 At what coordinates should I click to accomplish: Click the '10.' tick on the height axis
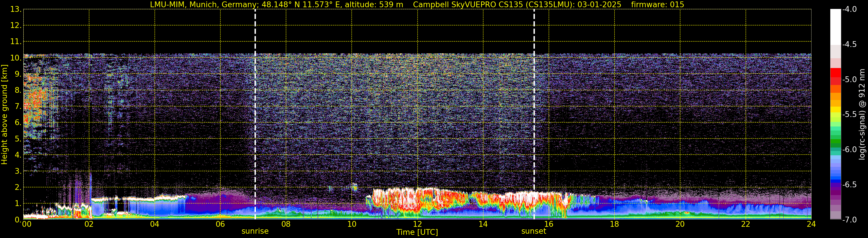pos(16,58)
